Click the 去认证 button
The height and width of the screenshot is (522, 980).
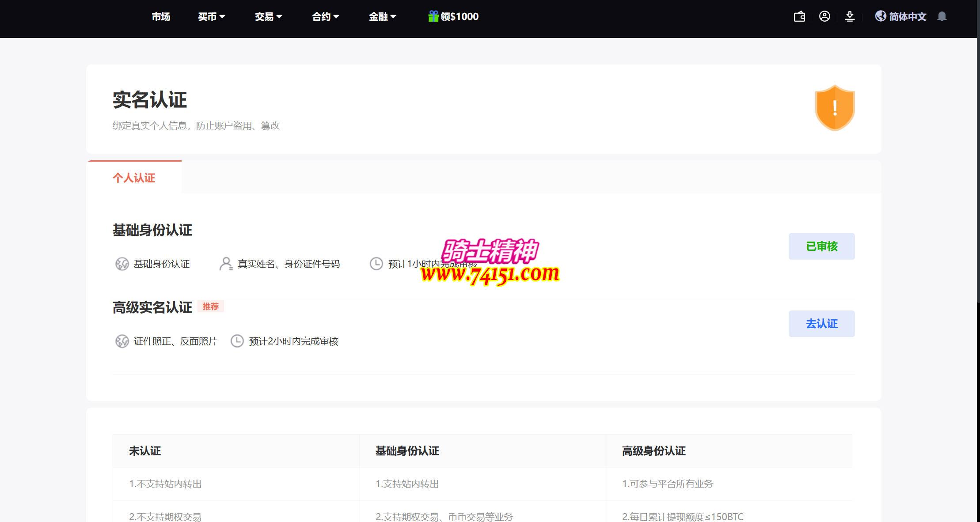821,324
